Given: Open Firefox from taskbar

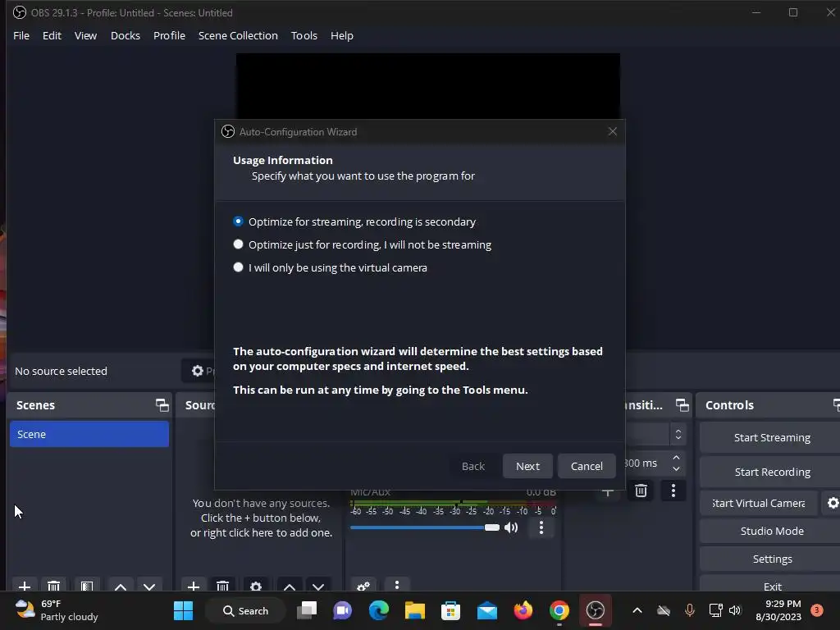Looking at the screenshot, I should pyautogui.click(x=523, y=610).
